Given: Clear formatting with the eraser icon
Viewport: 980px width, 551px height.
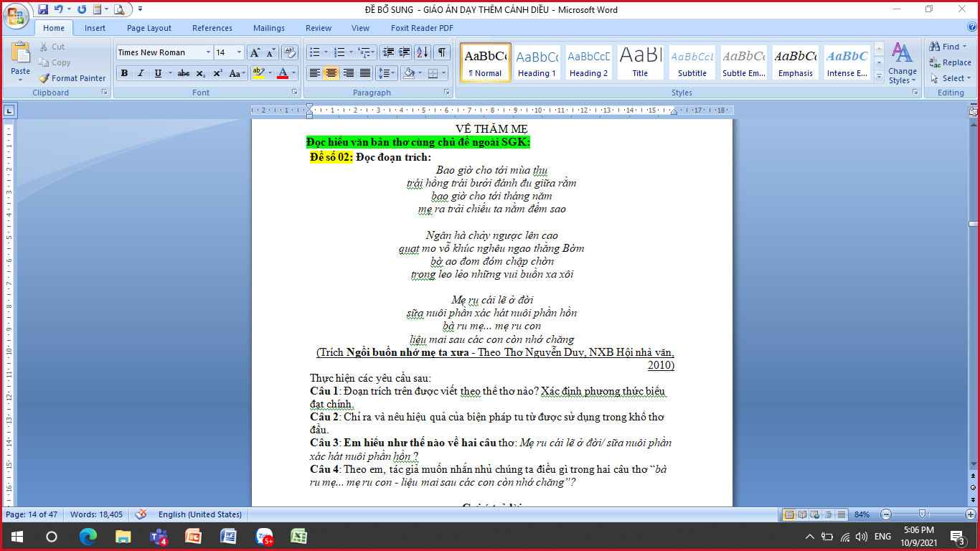Looking at the screenshot, I should (x=290, y=52).
